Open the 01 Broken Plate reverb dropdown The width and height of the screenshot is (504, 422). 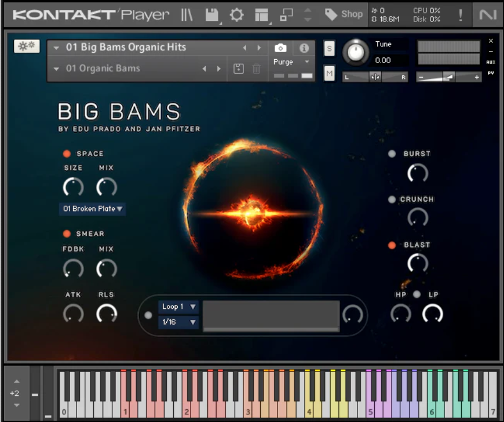92,209
